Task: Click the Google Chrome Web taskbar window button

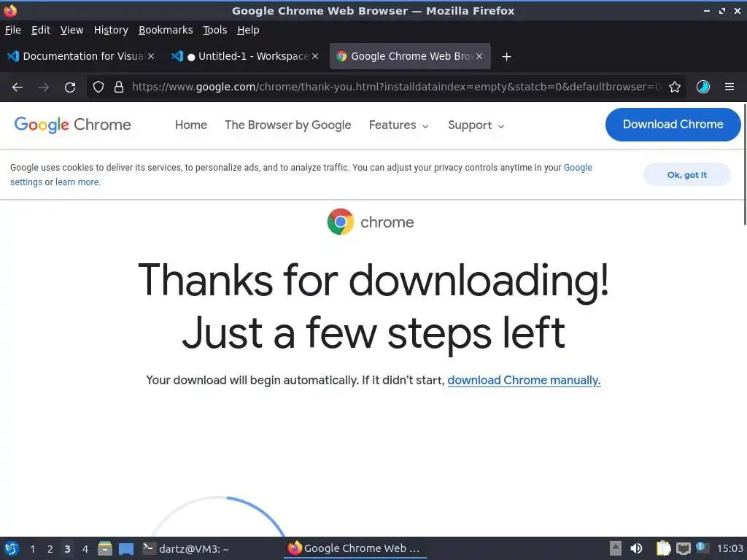Action: (x=355, y=548)
